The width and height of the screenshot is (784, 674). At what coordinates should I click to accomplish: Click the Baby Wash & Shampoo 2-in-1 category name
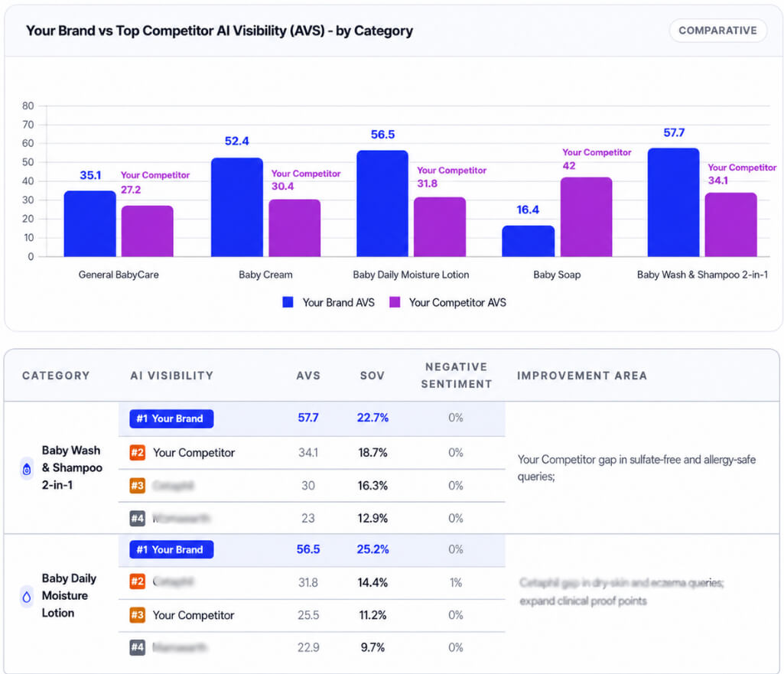click(x=72, y=467)
